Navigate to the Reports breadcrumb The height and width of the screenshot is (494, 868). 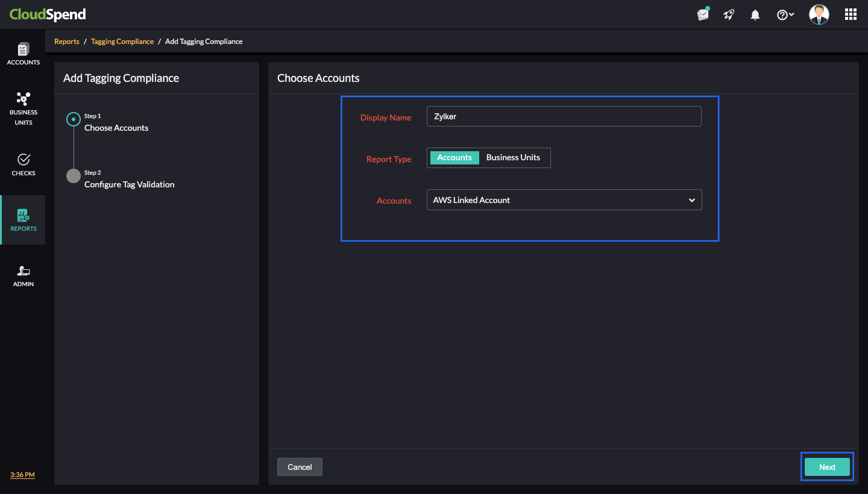click(x=66, y=41)
